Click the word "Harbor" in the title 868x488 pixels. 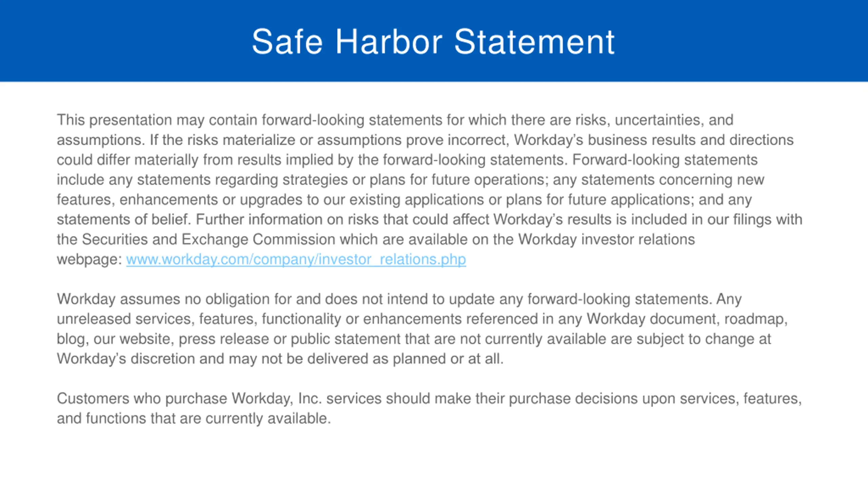pyautogui.click(x=389, y=42)
